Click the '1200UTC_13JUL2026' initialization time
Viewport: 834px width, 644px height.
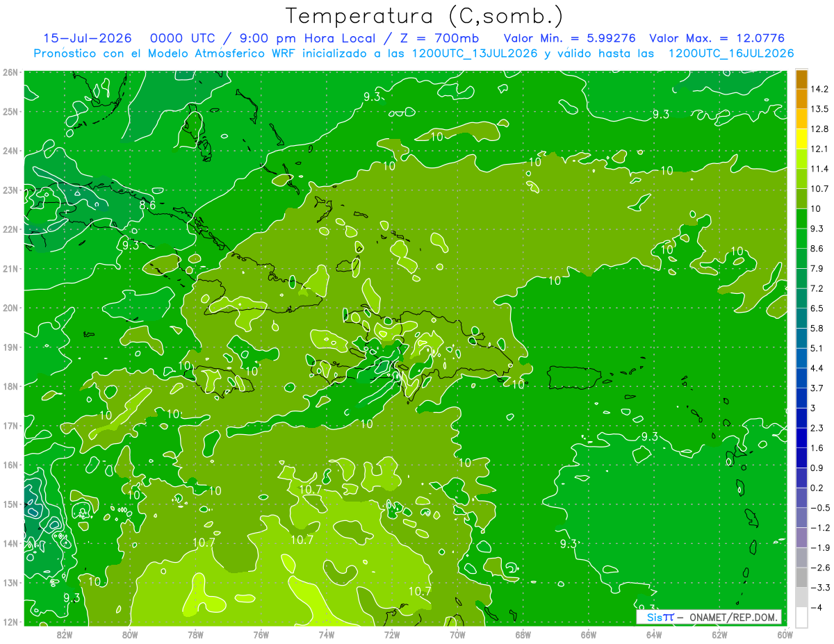[x=475, y=53]
